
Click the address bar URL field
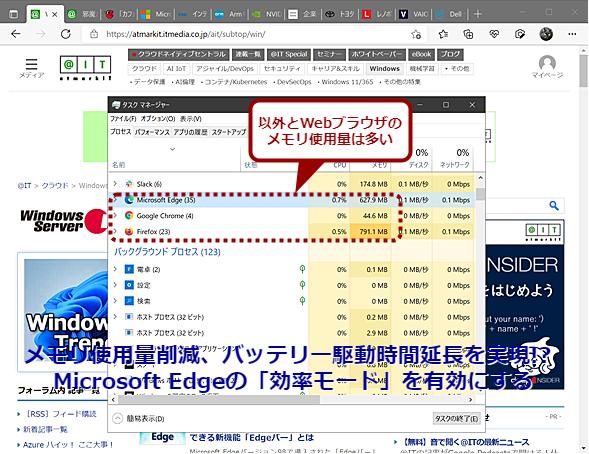click(x=248, y=35)
